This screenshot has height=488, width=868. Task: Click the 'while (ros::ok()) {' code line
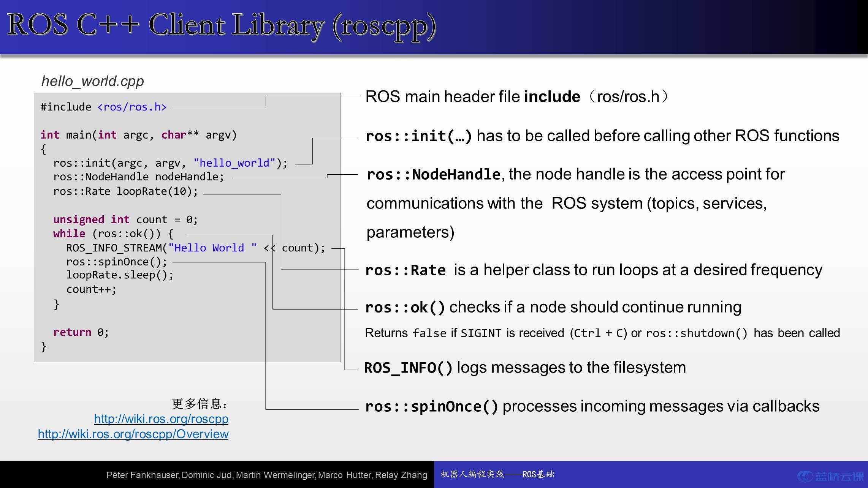coord(113,234)
